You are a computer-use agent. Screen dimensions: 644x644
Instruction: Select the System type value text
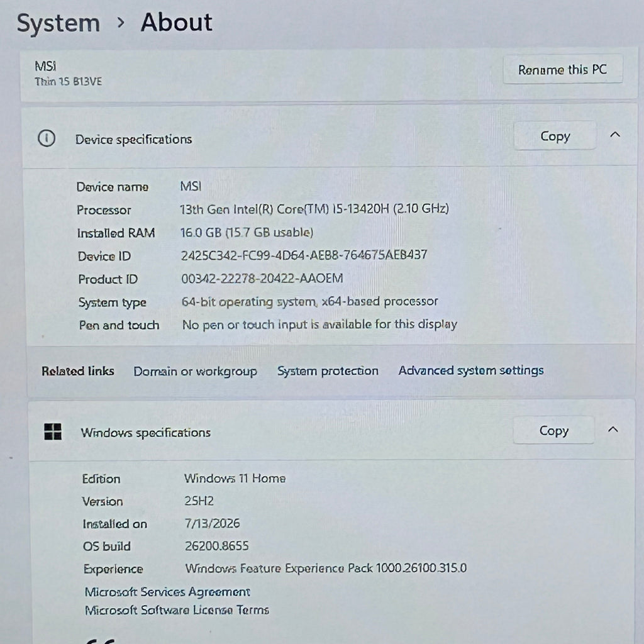[309, 301]
